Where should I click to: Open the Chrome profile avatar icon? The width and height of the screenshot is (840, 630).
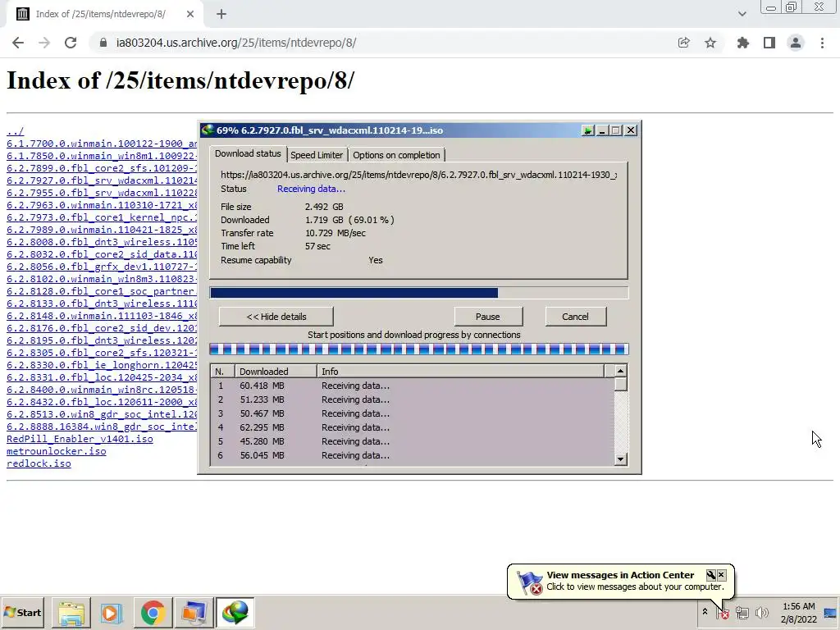(x=796, y=43)
